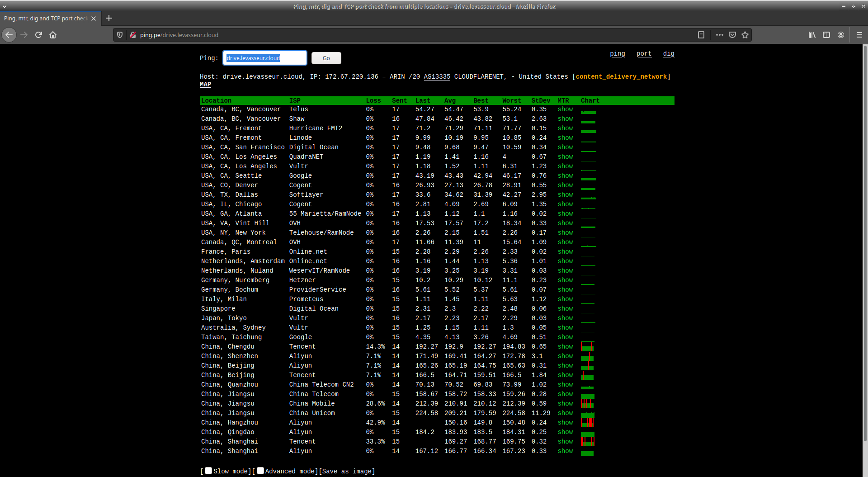
Task: Click the Ping hostname input field
Action: [x=264, y=58]
